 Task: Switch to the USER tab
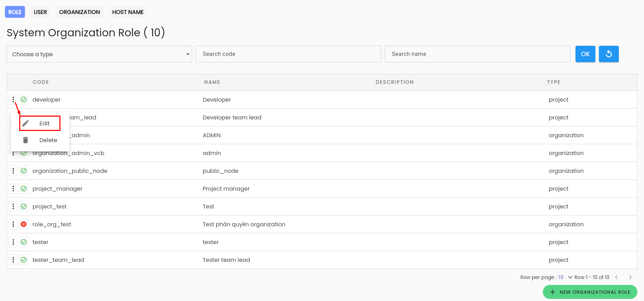coord(40,12)
